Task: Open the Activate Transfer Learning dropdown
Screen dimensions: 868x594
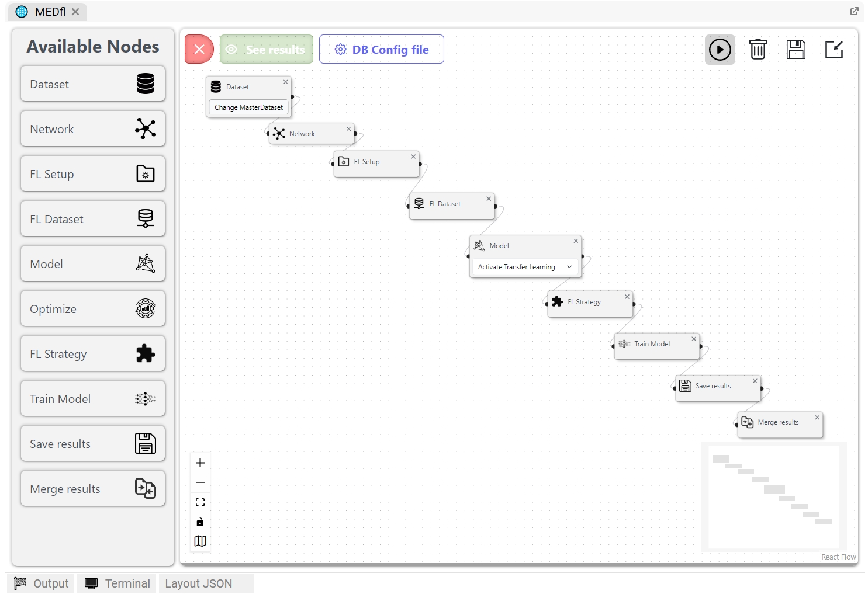Action: point(524,267)
